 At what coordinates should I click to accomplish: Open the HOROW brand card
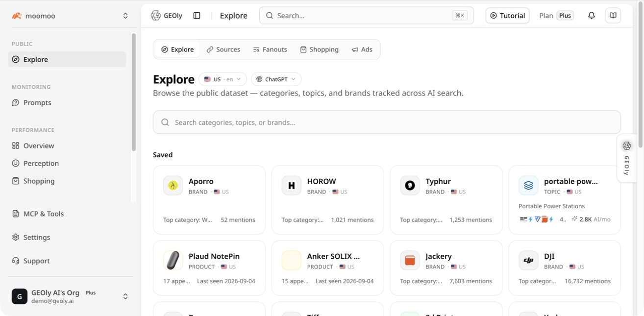point(328,200)
